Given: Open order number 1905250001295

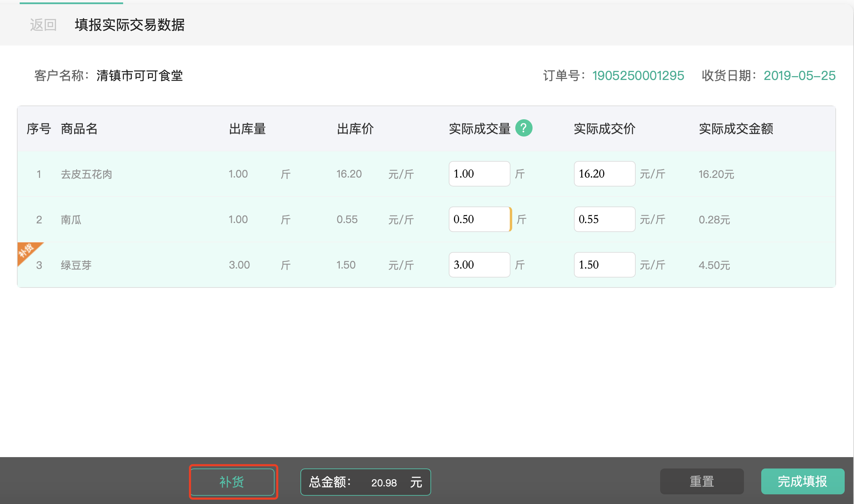Looking at the screenshot, I should (638, 75).
